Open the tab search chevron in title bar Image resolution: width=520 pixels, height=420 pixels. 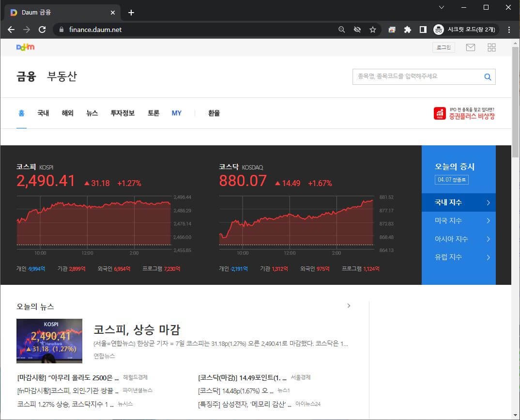pos(442,7)
